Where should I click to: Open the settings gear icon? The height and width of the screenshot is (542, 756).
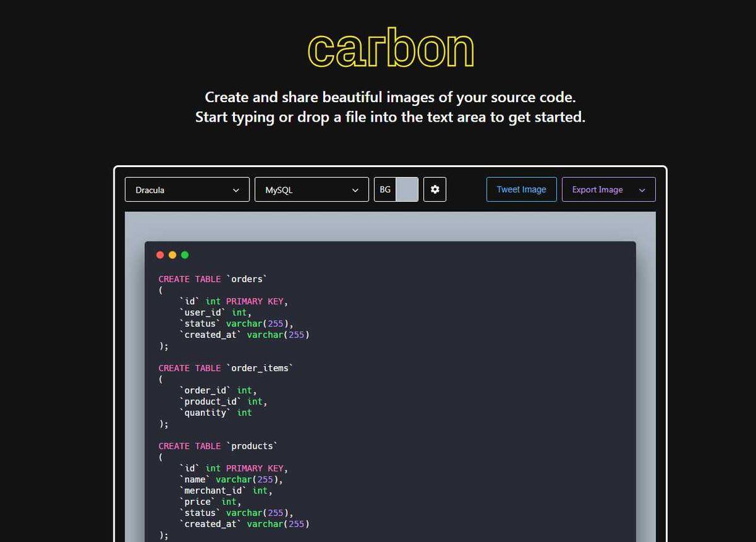tap(435, 190)
